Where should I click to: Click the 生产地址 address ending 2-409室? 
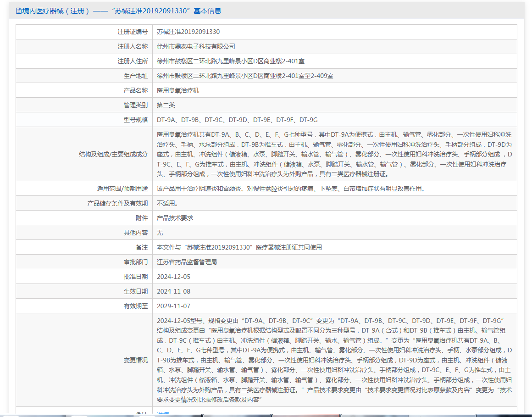245,76
